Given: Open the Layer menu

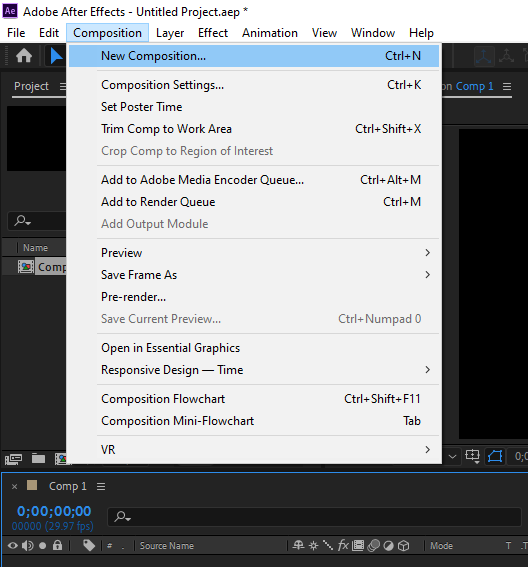Looking at the screenshot, I should click(170, 33).
